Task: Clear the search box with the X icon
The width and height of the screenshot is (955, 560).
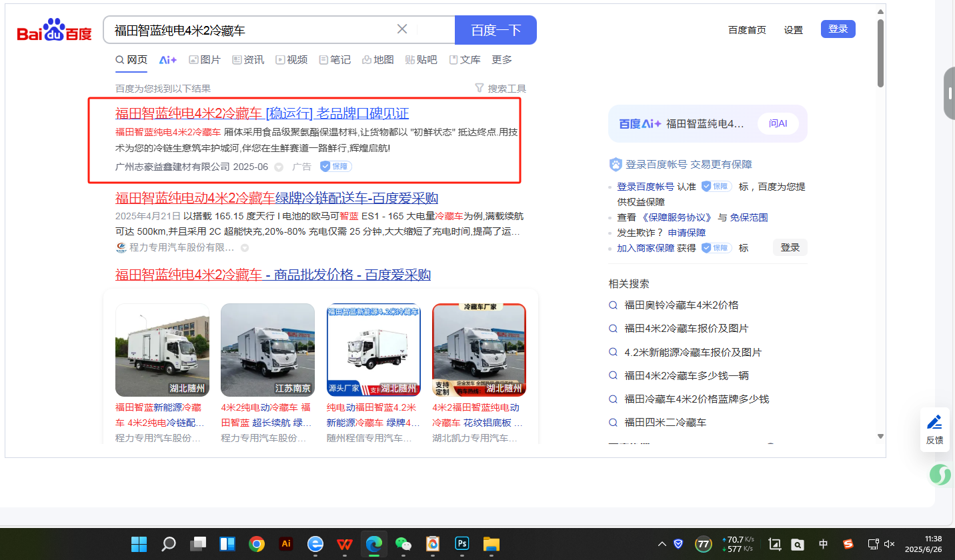Action: [402, 29]
